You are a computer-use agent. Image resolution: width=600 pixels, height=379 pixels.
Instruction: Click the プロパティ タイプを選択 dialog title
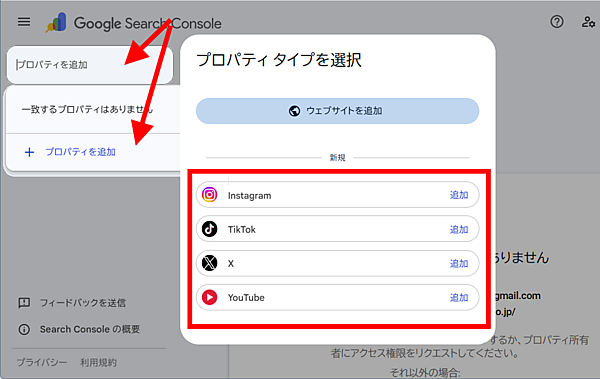pyautogui.click(x=279, y=60)
